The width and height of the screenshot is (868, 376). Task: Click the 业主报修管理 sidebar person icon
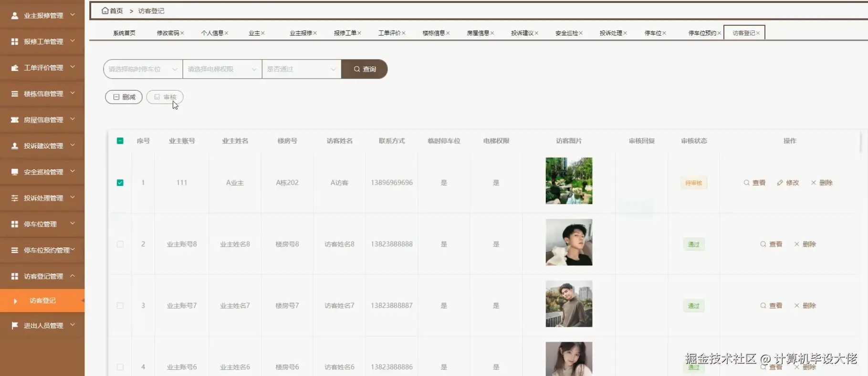[15, 16]
